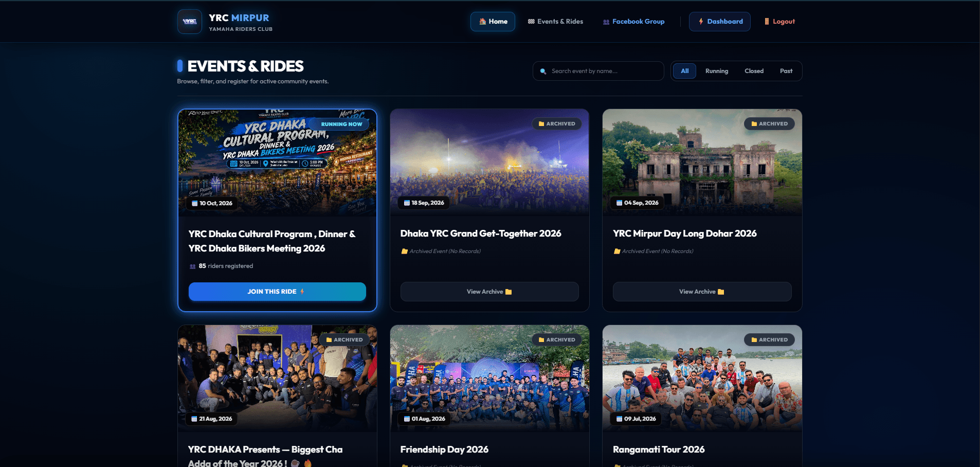Filter events by Running
Screen dimensions: 980x467
[717, 71]
